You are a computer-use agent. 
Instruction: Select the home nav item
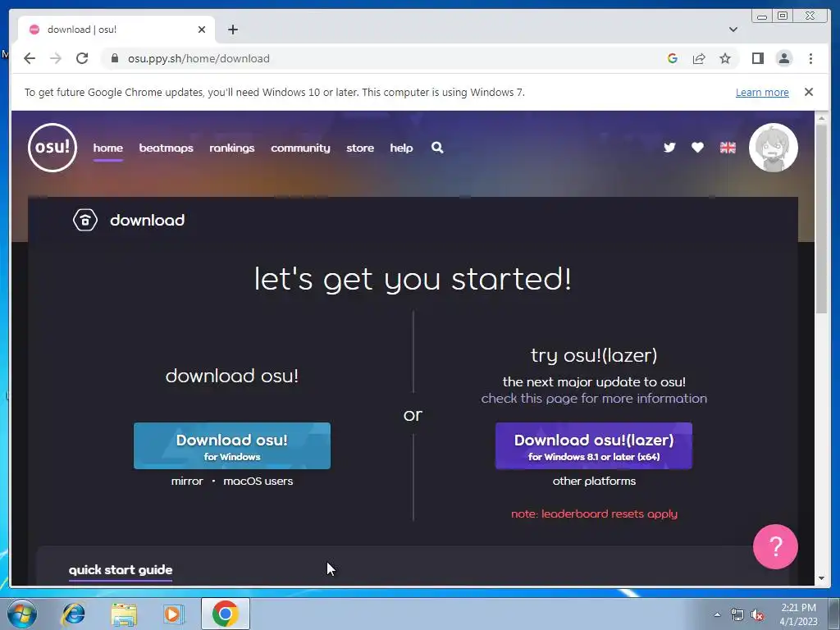point(107,148)
